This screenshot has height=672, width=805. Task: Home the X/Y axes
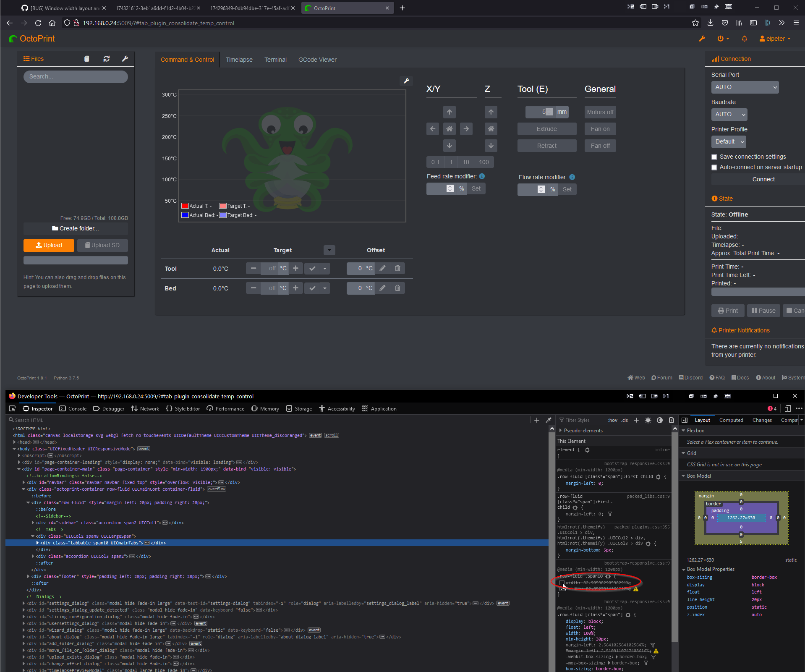pyautogui.click(x=449, y=129)
